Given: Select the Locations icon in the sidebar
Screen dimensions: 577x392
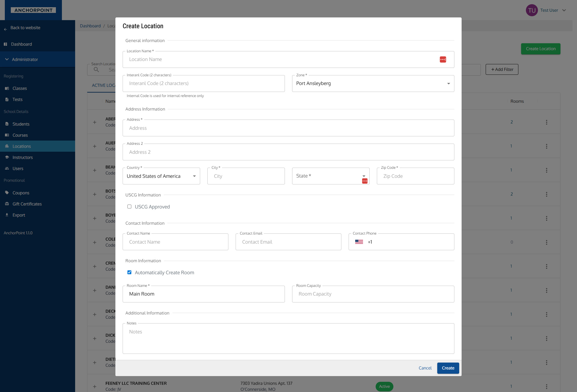Looking at the screenshot, I should pyautogui.click(x=7, y=146).
